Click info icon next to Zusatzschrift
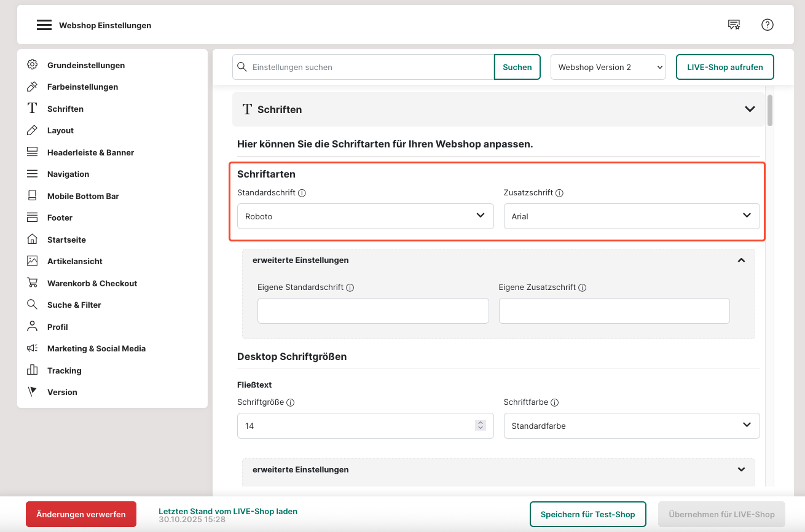805x532 pixels. (560, 193)
